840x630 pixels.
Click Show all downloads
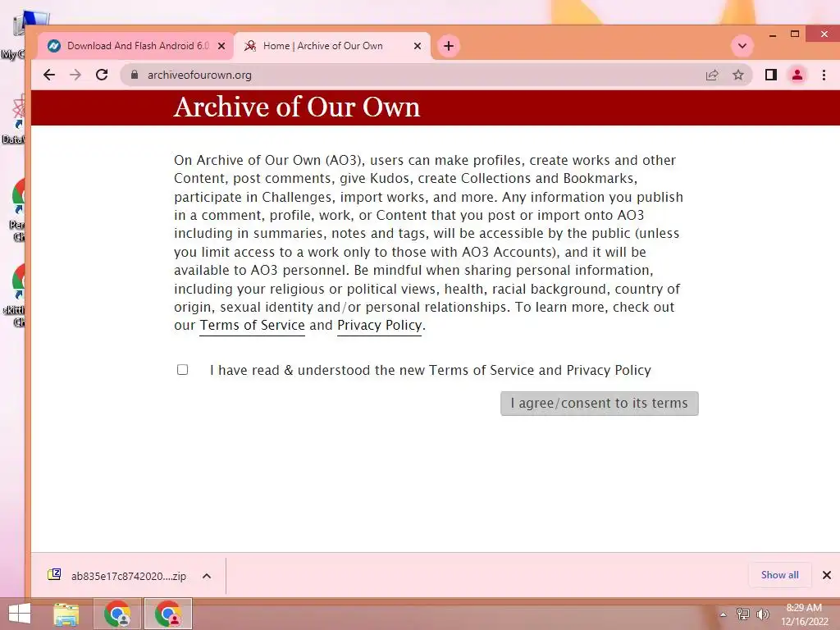779,575
